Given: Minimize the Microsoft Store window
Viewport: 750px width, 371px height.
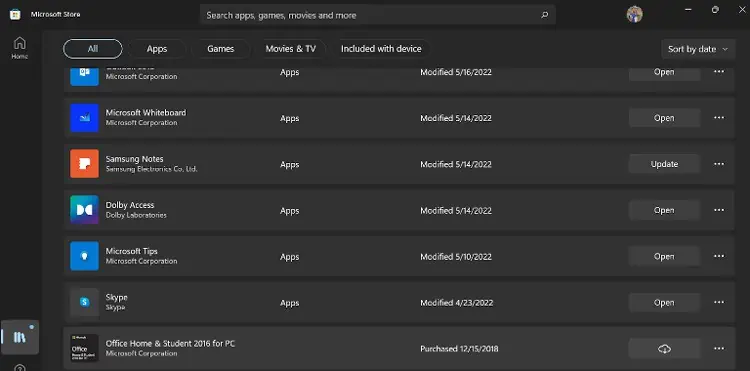Looking at the screenshot, I should (688, 10).
